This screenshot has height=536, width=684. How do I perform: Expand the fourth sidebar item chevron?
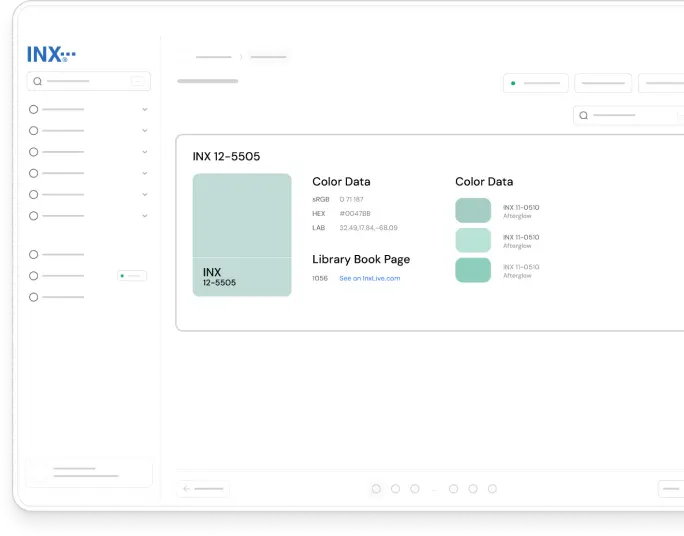145,174
